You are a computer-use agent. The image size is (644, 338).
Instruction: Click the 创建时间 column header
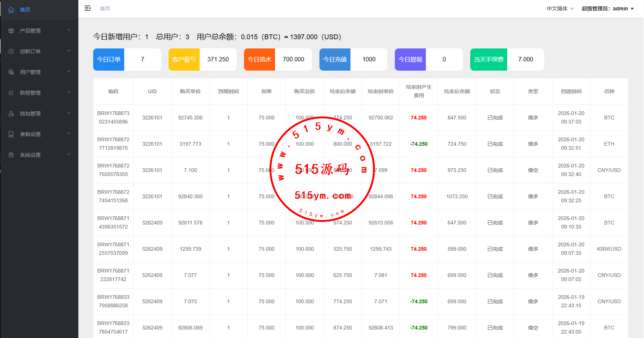(x=571, y=91)
